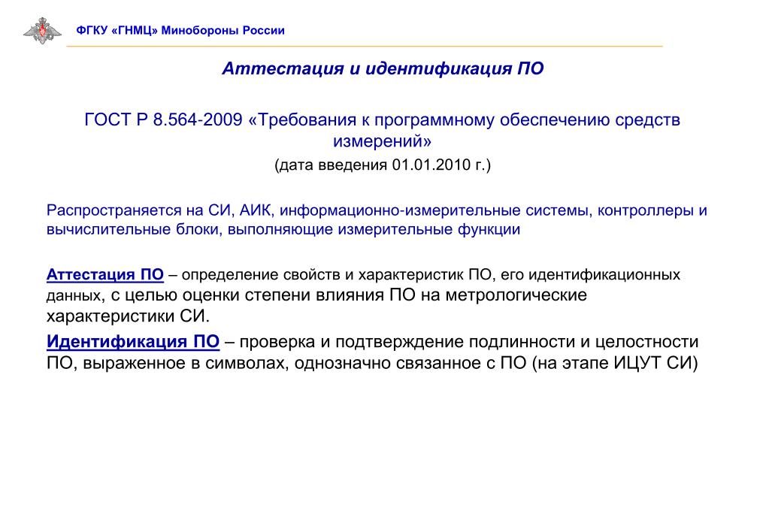Open the underlined «Аттестация ПО» term
The image size is (769, 532).
click(x=105, y=274)
